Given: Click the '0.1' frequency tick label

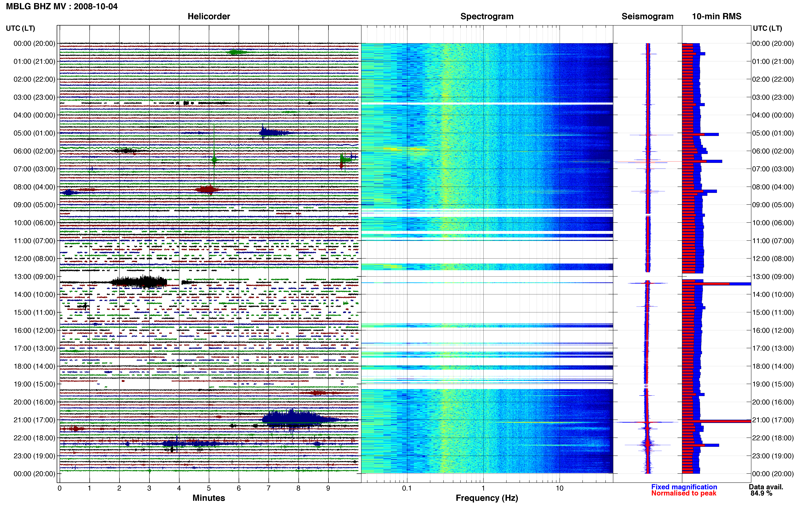Looking at the screenshot, I should pyautogui.click(x=407, y=488).
